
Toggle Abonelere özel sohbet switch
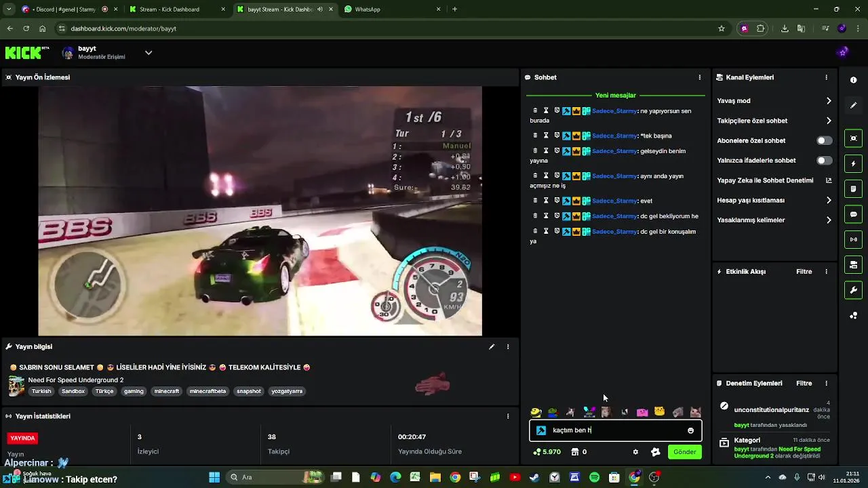point(824,141)
